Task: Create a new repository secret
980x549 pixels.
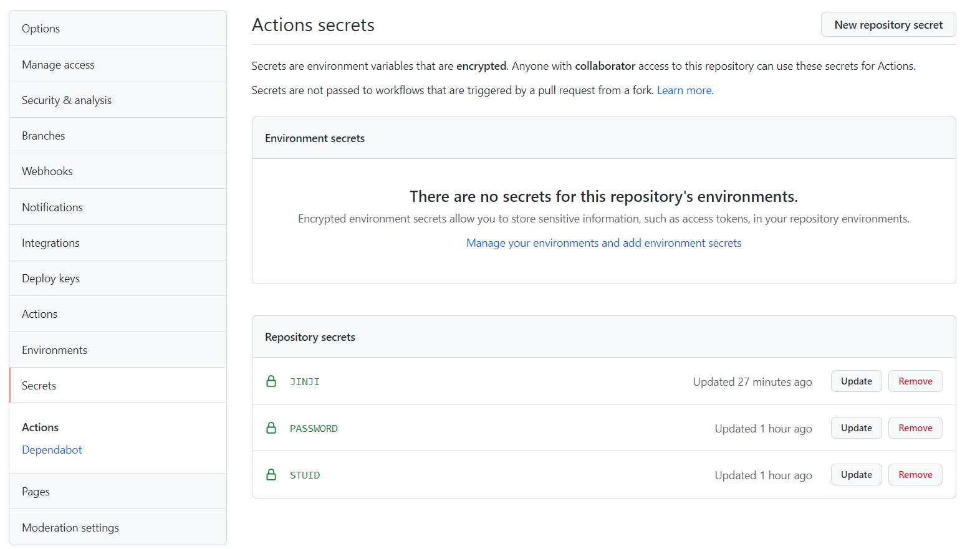Action: click(x=888, y=25)
